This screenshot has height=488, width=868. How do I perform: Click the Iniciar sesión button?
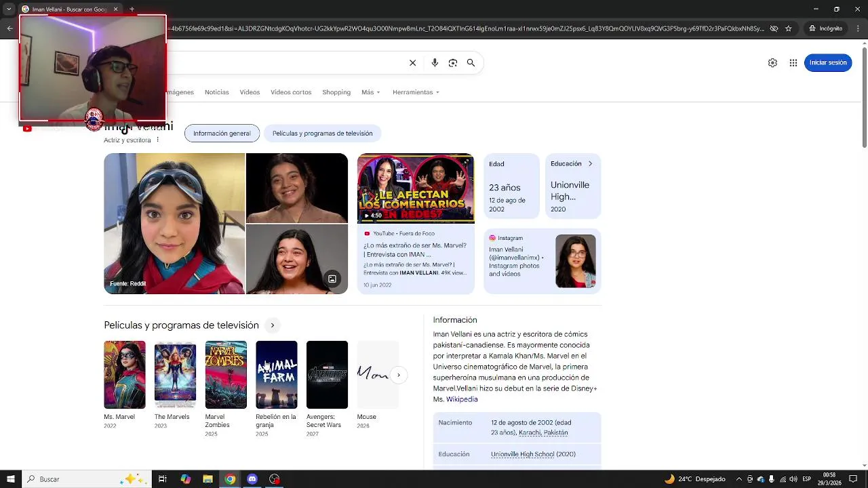828,62
